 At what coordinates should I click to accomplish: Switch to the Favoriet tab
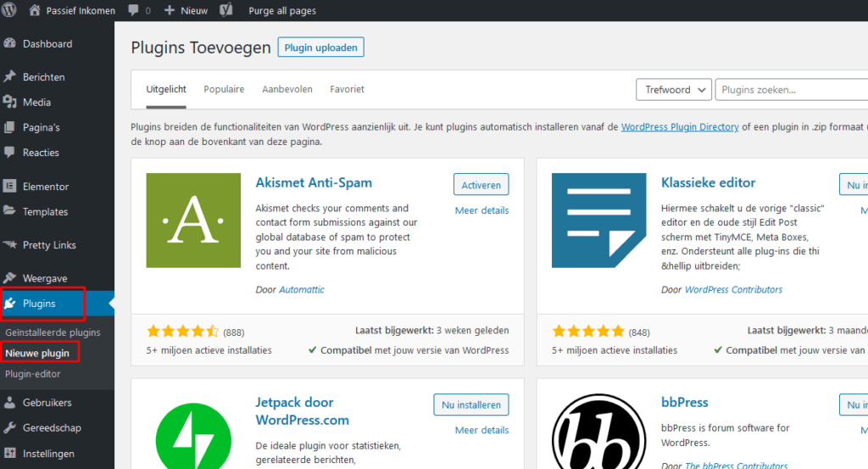347,89
